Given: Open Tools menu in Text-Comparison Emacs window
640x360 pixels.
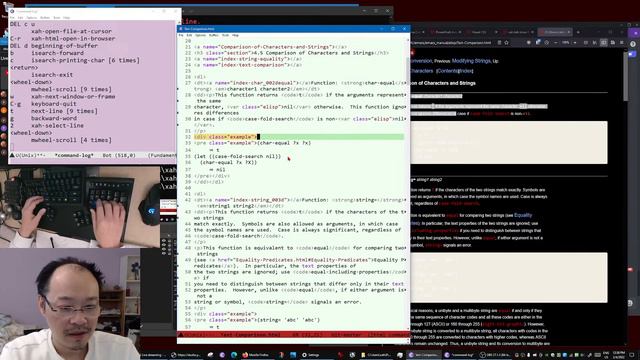Looking at the screenshot, I should coord(225,36).
